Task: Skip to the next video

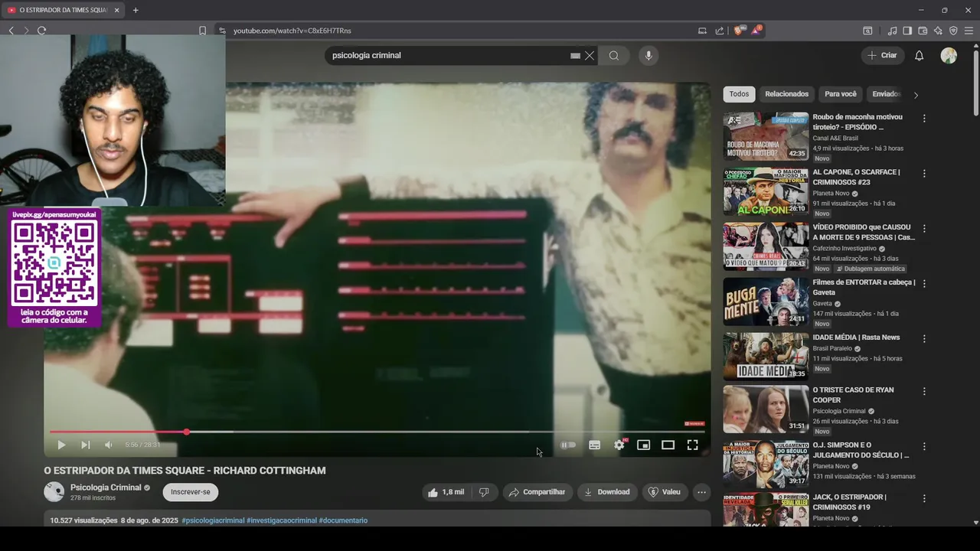Action: point(85,445)
